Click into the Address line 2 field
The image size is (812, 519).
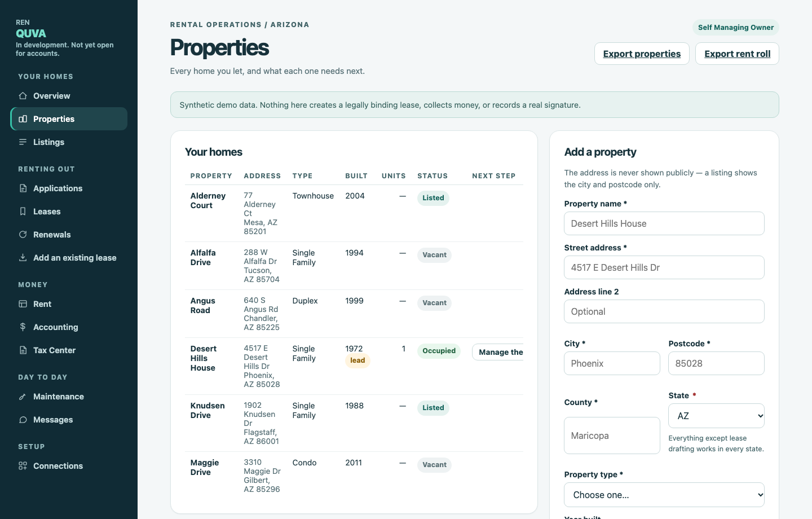click(x=664, y=311)
